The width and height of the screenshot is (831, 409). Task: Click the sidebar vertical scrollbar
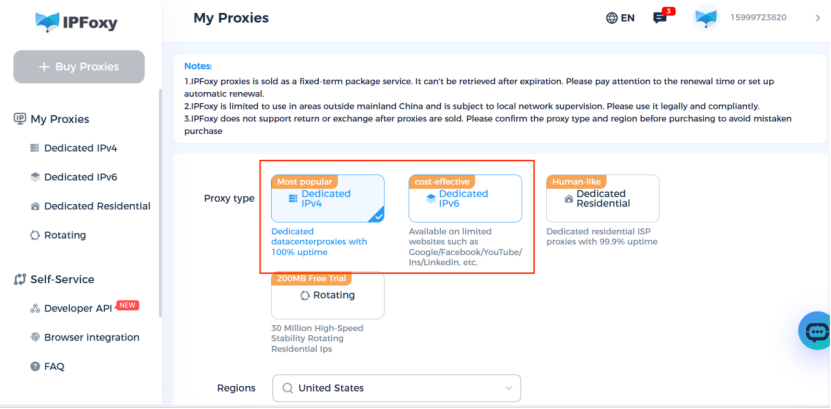(161, 200)
